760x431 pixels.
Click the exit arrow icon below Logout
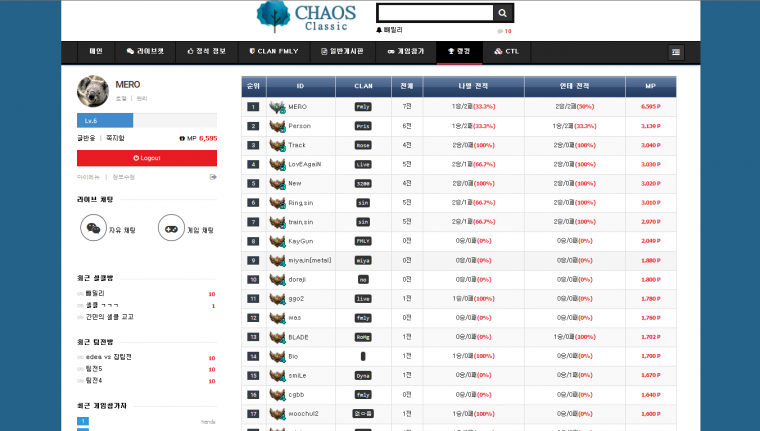point(213,177)
